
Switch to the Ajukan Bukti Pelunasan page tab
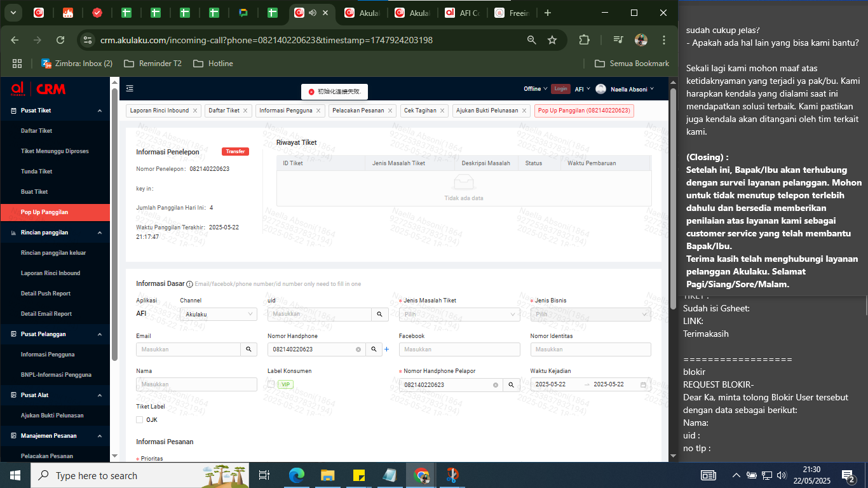coord(487,111)
